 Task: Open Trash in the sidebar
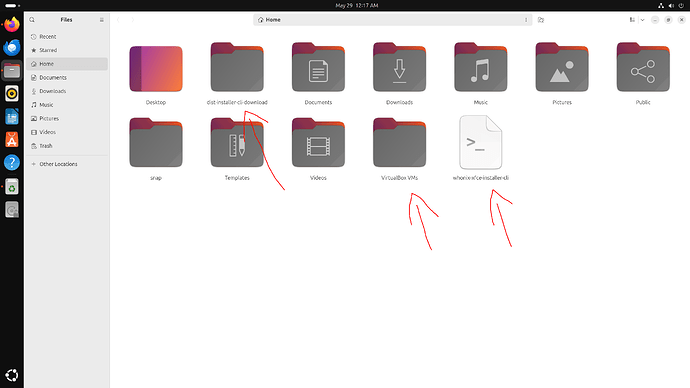click(67, 146)
